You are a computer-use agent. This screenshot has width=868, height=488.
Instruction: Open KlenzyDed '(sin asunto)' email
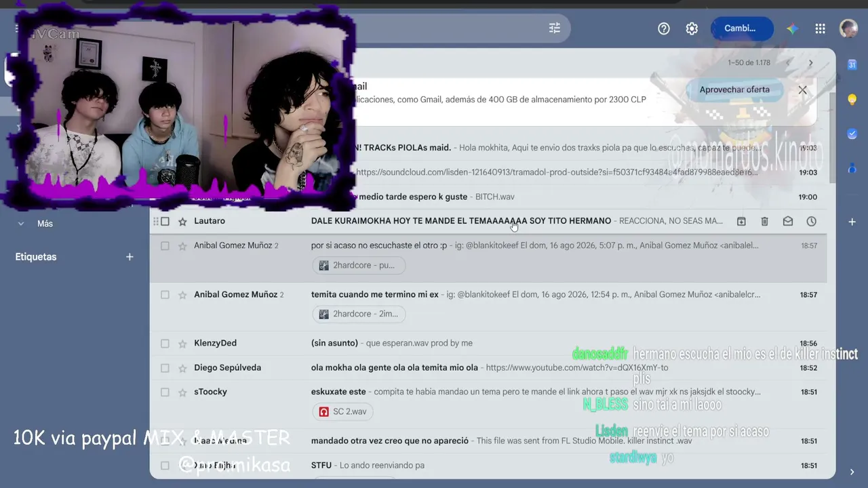[488, 343]
